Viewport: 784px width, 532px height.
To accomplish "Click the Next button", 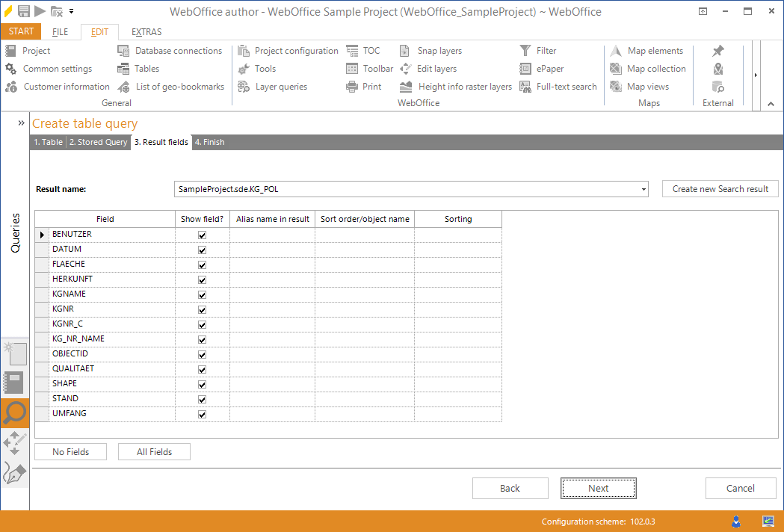I will [x=598, y=488].
